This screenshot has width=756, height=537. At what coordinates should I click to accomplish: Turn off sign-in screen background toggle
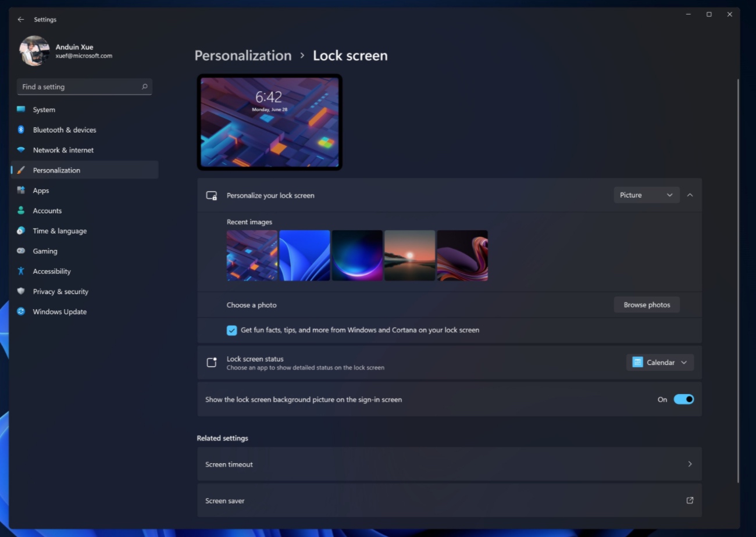pyautogui.click(x=683, y=399)
